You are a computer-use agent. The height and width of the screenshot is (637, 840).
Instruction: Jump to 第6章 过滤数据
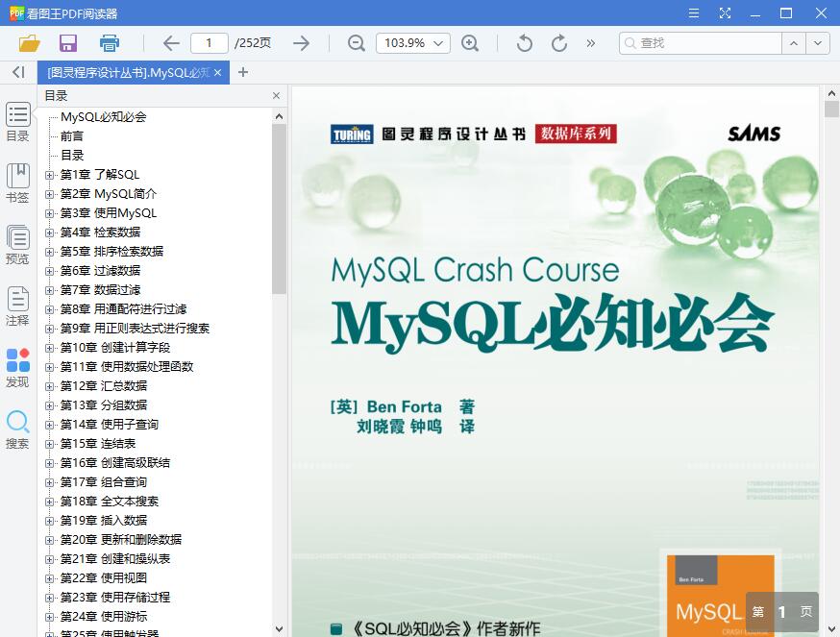[x=100, y=271]
